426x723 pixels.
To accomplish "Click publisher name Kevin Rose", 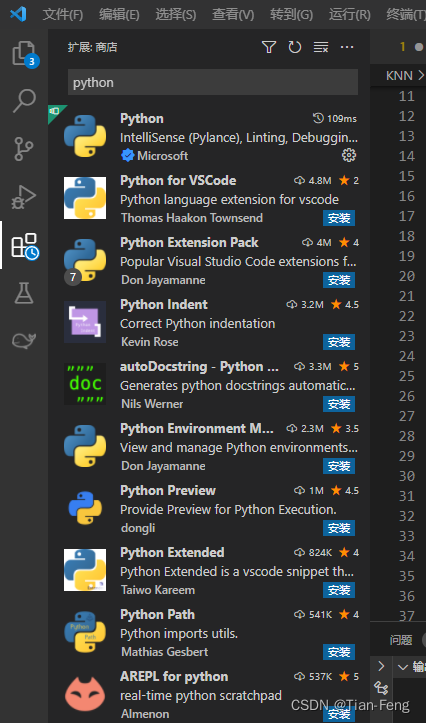I will 149,342.
